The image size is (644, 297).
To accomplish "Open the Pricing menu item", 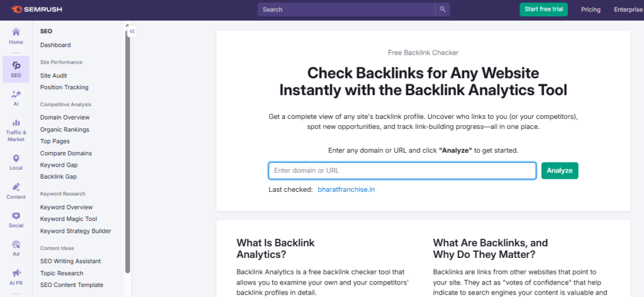I will click(591, 9).
